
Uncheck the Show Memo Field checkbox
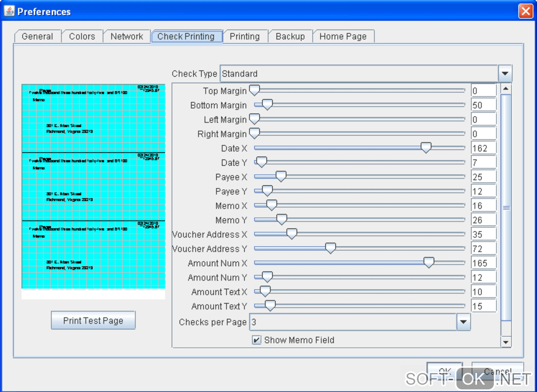click(256, 340)
